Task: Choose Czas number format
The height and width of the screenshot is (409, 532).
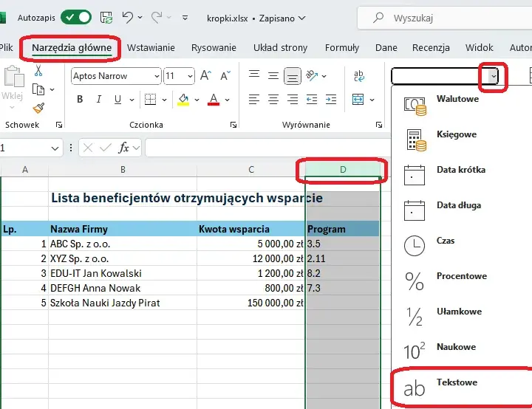Action: tap(462, 245)
